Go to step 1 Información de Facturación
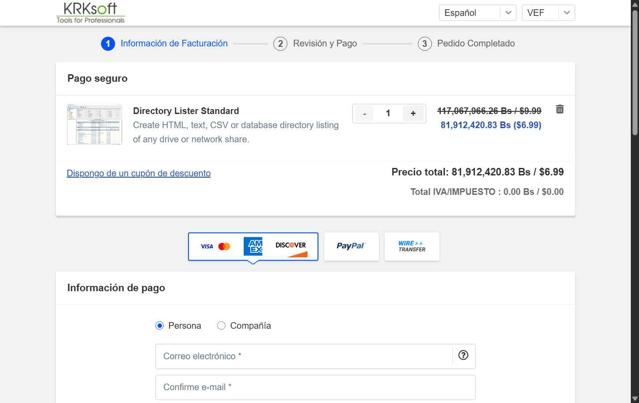 pos(165,44)
